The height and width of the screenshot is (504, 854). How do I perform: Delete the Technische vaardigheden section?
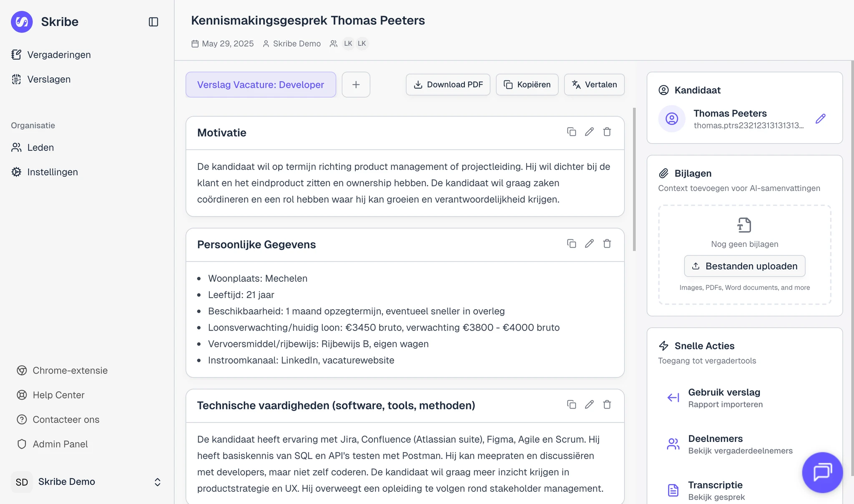click(607, 404)
